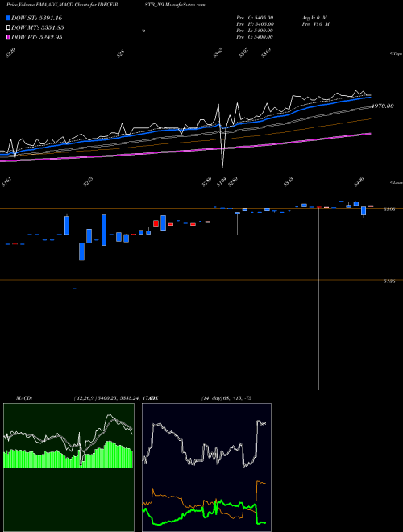The image size is (403, 532).
Task: Click the 'Pre L: 5400.00' value
Action: (255, 31)
